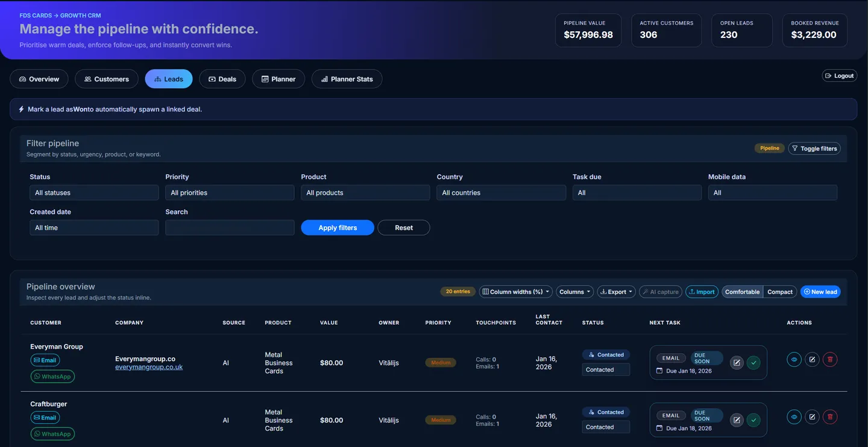The width and height of the screenshot is (868, 447).
Task: Open the Status filter dropdown
Action: [94, 193]
